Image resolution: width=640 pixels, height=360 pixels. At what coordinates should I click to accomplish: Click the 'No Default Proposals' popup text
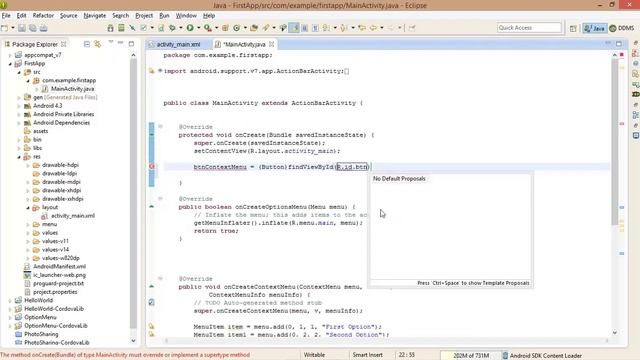pos(399,179)
